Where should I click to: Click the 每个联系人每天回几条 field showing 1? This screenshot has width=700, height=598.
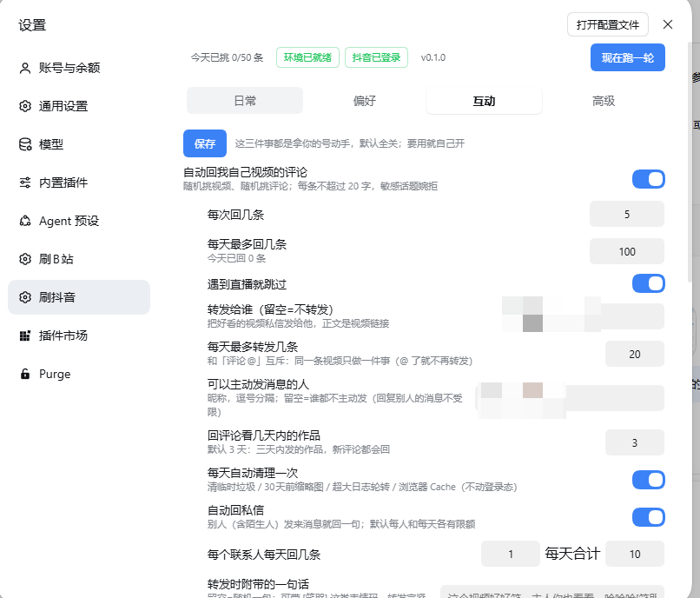[x=511, y=555]
